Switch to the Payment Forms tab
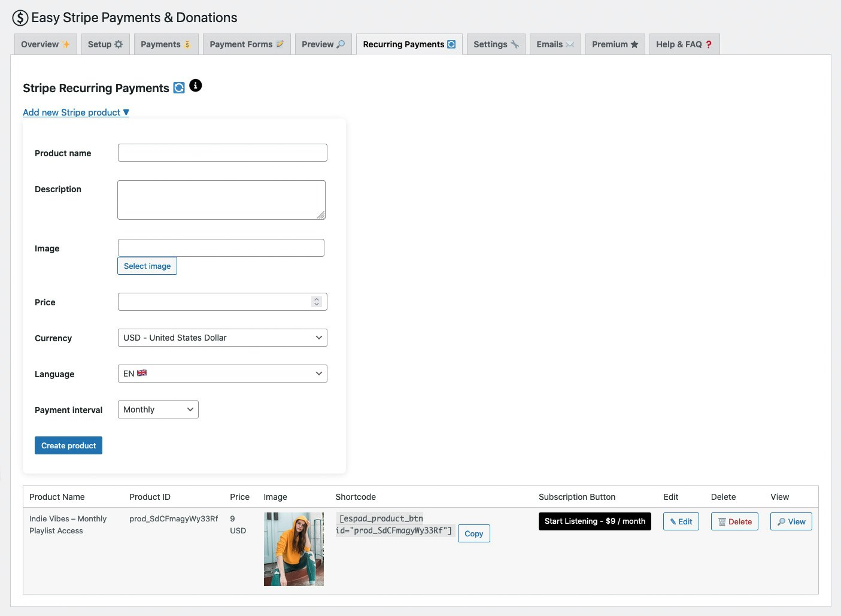This screenshot has height=616, width=841. pos(246,44)
